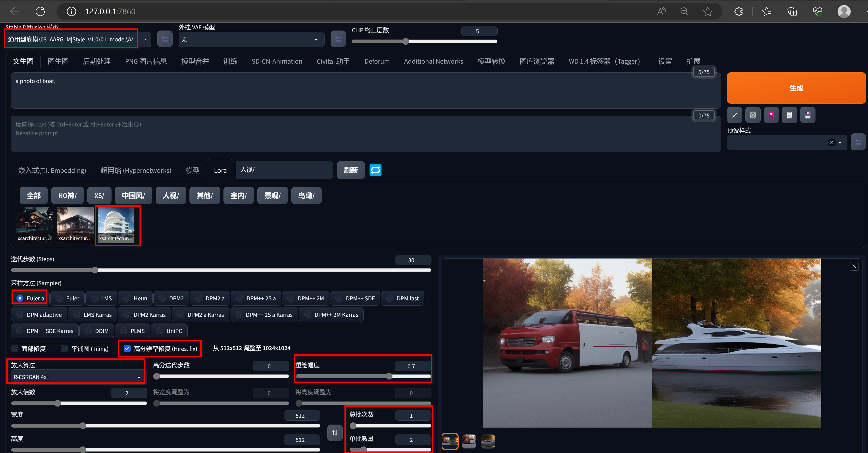The width and height of the screenshot is (868, 453).
Task: Switch to the 图生图 tab
Action: coord(58,61)
